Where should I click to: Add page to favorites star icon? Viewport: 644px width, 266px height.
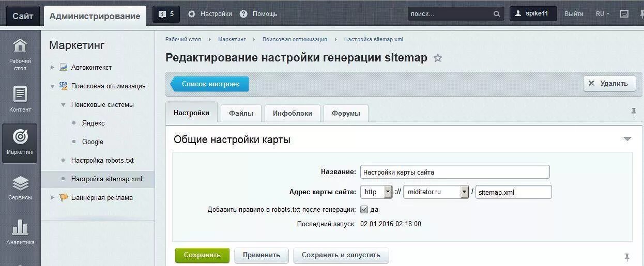(438, 58)
